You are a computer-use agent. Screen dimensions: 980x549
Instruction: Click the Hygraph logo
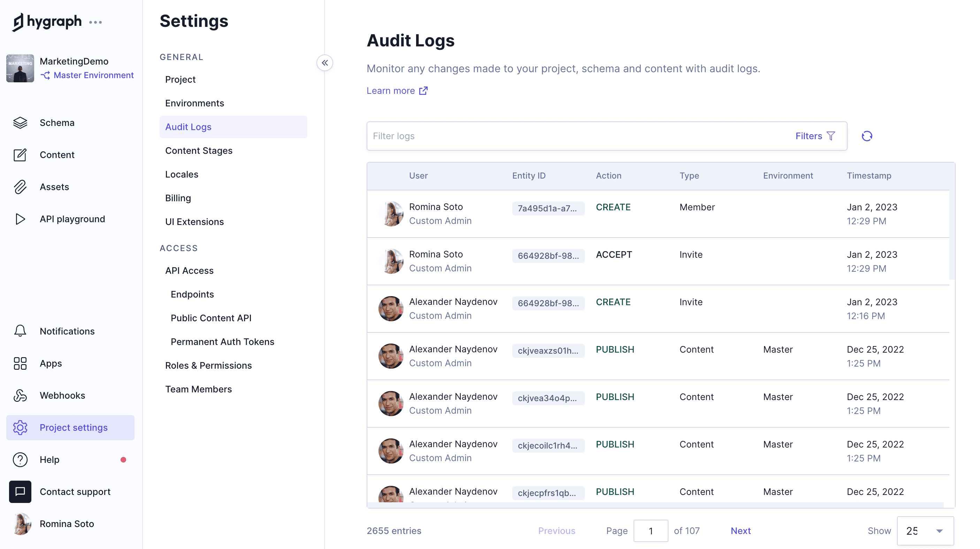coord(46,22)
